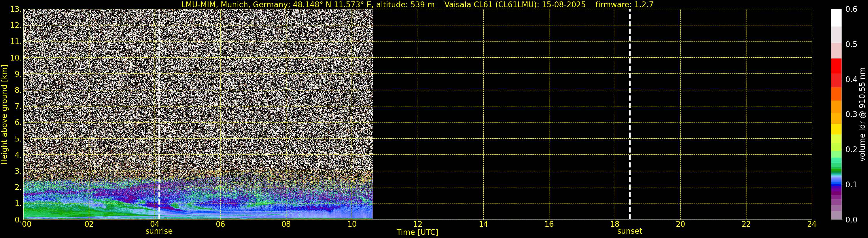
Task: Click the white dashed sunrise marker line
Action: coord(159,114)
